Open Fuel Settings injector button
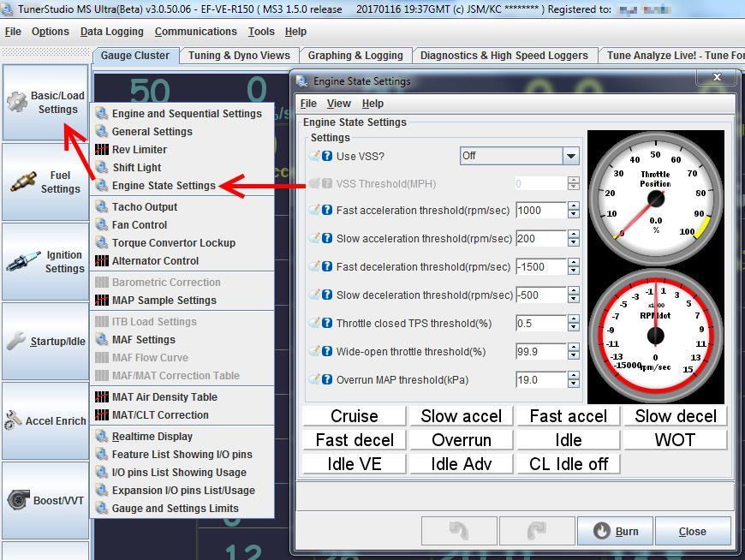Viewport: 745px width, 560px height. coord(45,182)
